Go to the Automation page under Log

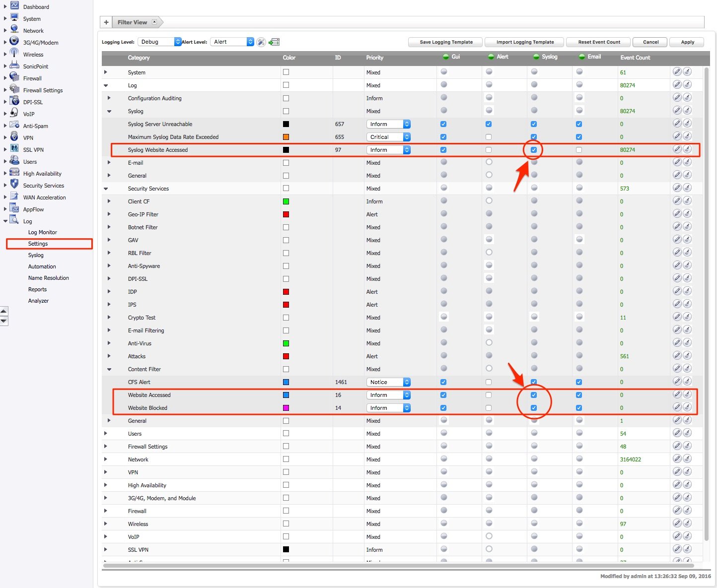click(42, 266)
